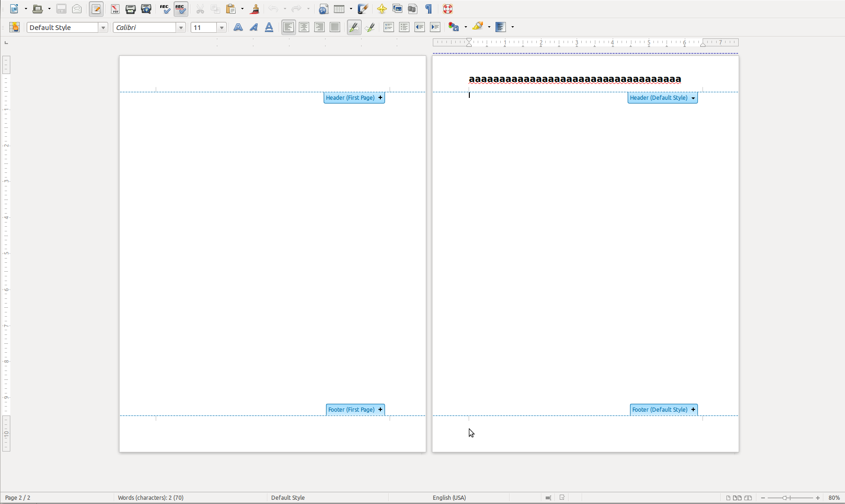The height and width of the screenshot is (504, 845).
Task: Click the Styles and Formatting icon
Action: [x=15, y=27]
